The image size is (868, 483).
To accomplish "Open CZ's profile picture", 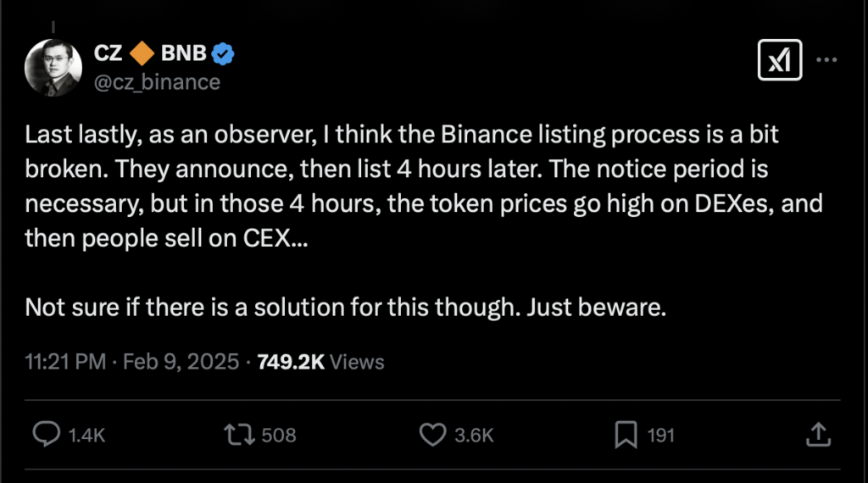I will tap(53, 68).
